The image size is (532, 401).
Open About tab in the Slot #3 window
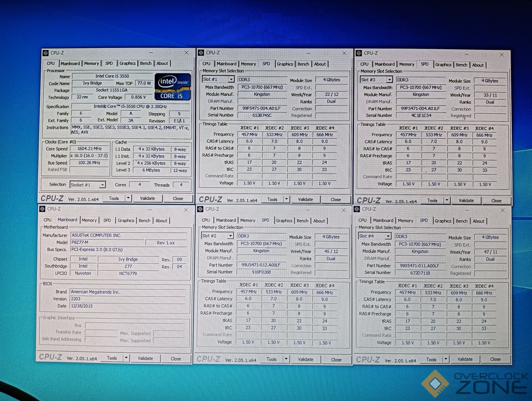(478, 65)
